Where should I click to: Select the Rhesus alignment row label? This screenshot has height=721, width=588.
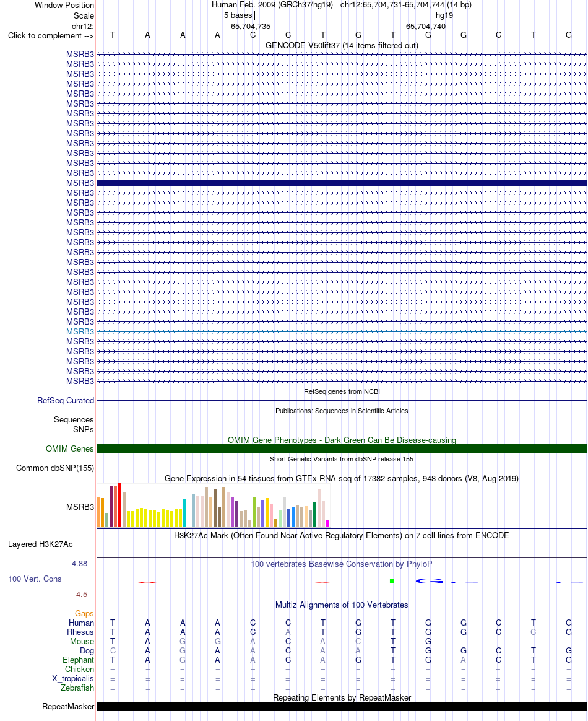click(80, 632)
